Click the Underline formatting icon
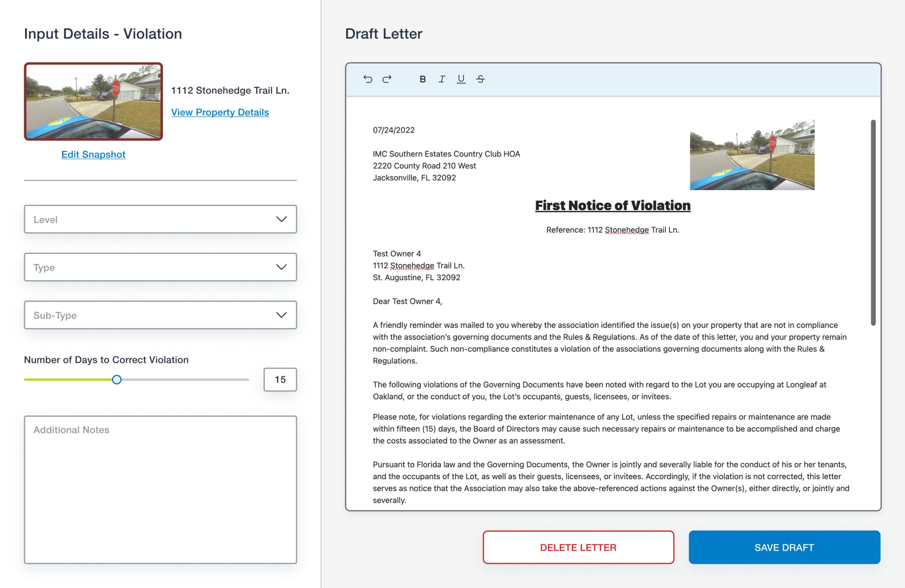905x588 pixels. (x=460, y=78)
